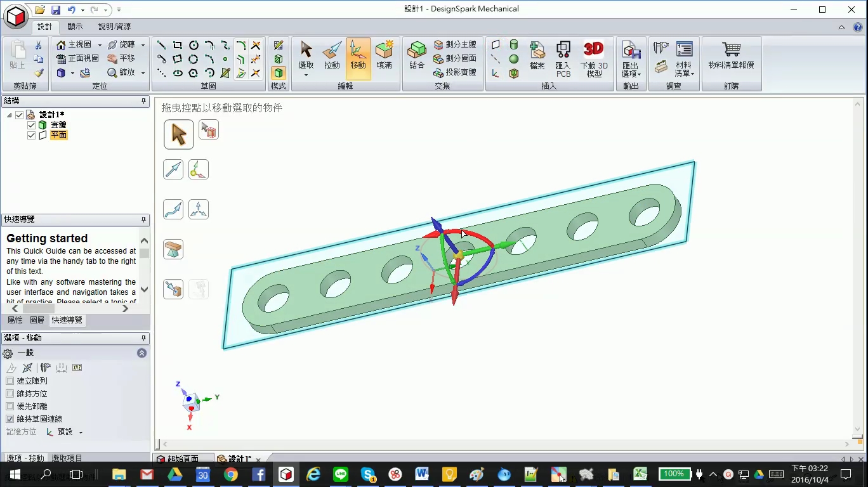The image size is (868, 487).
Task: Insert a 檔案 (File) component
Action: (537, 55)
